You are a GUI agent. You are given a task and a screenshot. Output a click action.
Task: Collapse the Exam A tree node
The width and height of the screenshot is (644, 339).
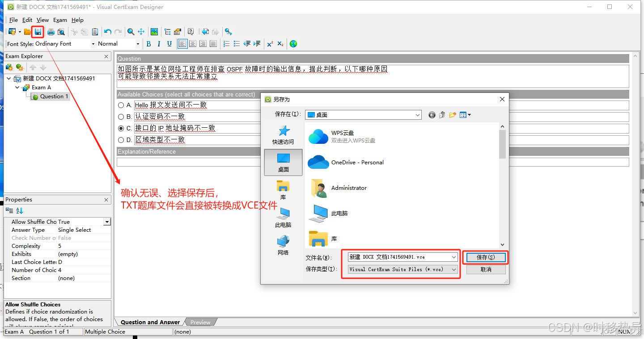17,87
